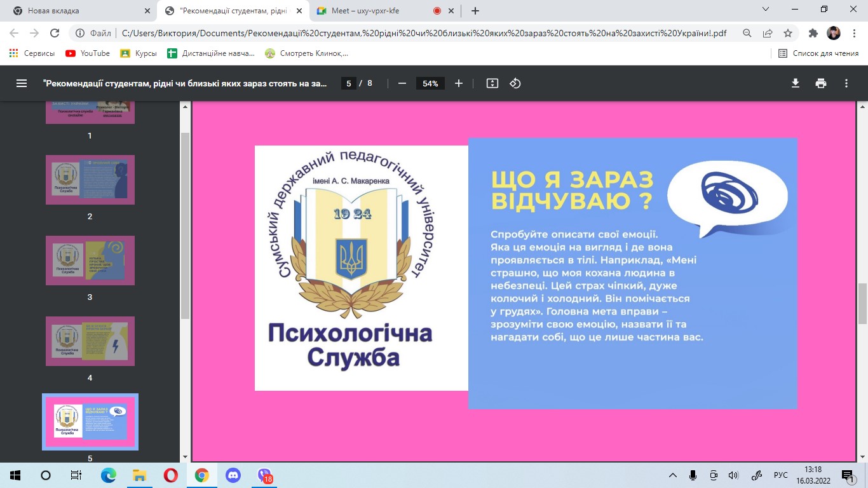Print the PDF document
The width and height of the screenshot is (868, 488).
pyautogui.click(x=821, y=83)
